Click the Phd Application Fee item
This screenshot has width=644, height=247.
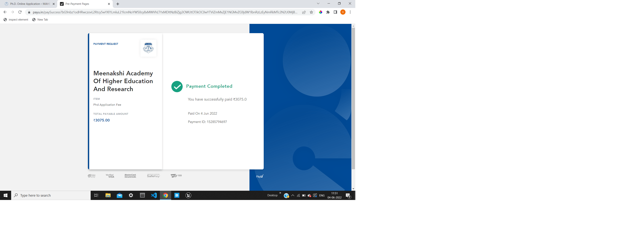click(x=107, y=105)
